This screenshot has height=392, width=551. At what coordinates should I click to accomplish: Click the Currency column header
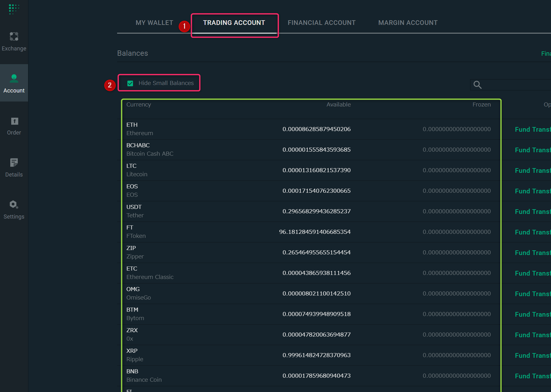(139, 105)
